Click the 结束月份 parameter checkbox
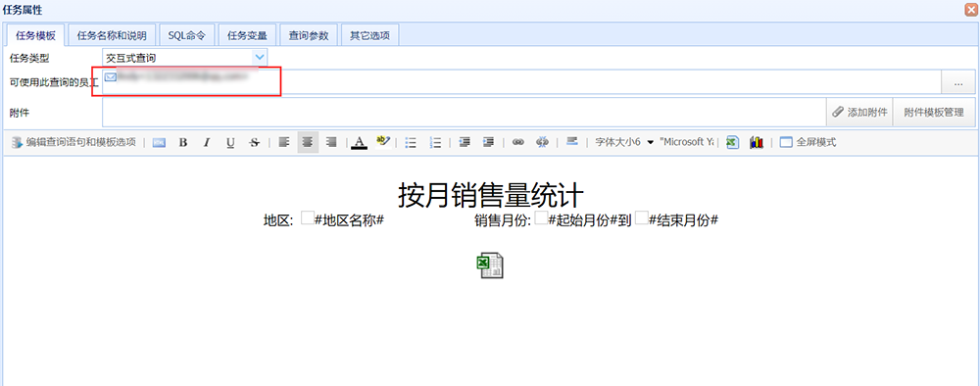The image size is (980, 386). click(641, 218)
